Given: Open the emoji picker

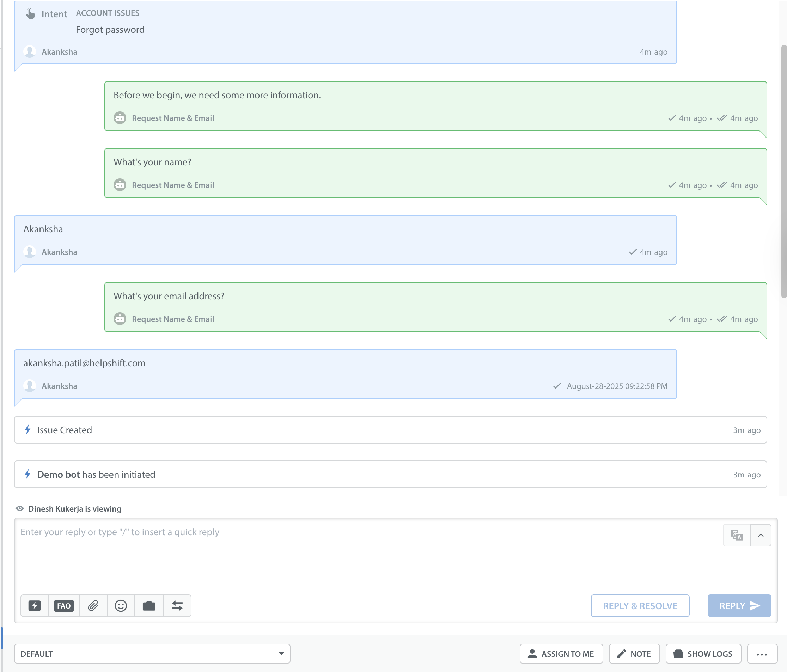Looking at the screenshot, I should [x=121, y=605].
